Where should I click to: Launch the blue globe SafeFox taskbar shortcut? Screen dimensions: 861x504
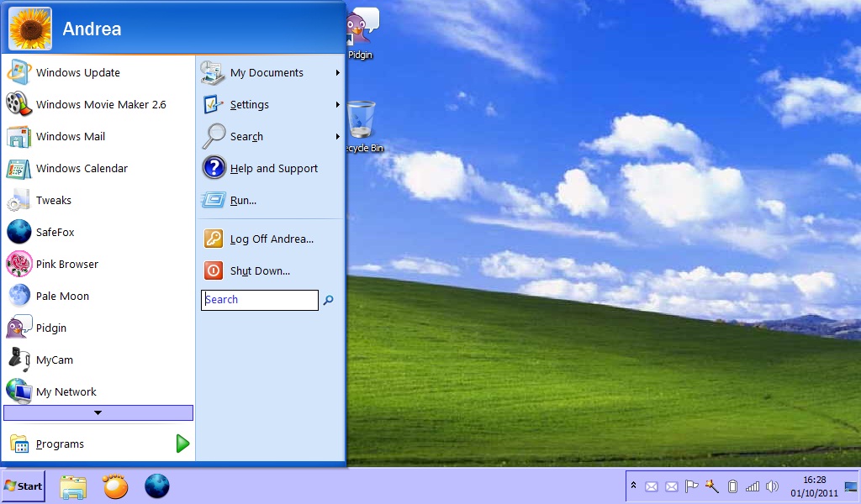coord(157,486)
